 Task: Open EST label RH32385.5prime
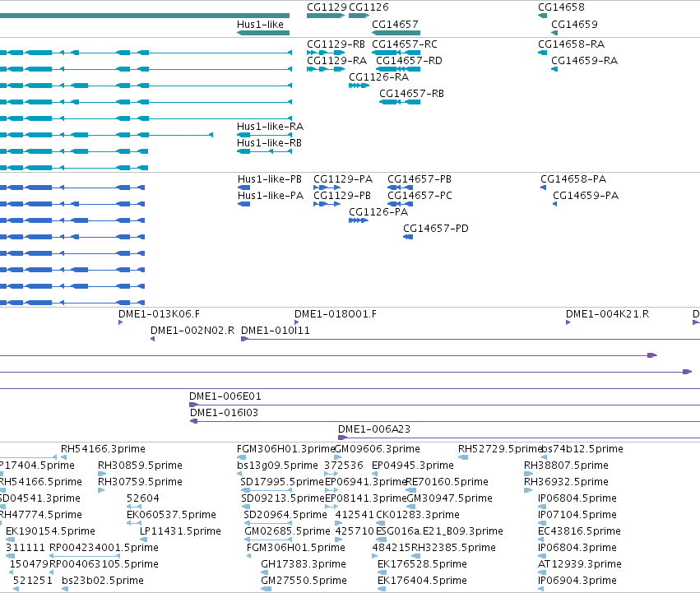[x=453, y=548]
